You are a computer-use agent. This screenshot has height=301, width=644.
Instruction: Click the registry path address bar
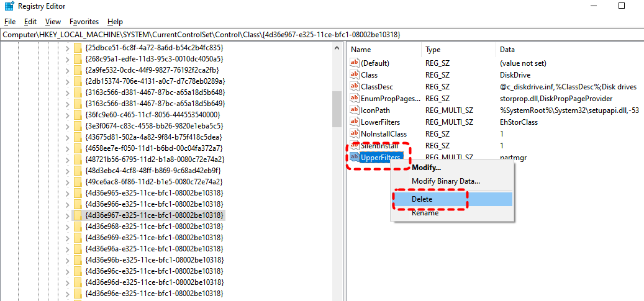[x=311, y=34]
